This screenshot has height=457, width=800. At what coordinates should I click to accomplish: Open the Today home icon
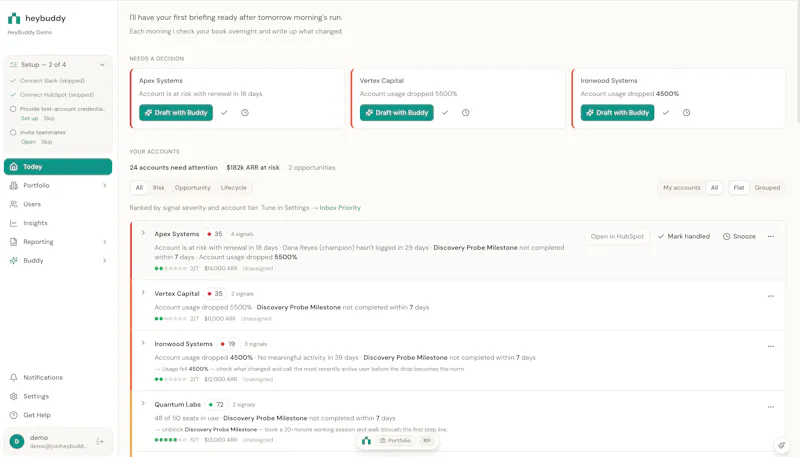point(14,167)
